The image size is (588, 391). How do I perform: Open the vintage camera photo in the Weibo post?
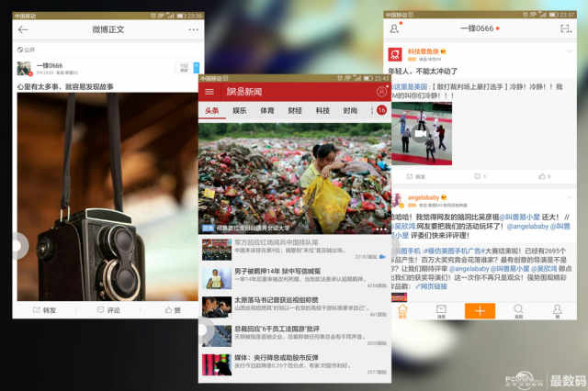coord(107,196)
